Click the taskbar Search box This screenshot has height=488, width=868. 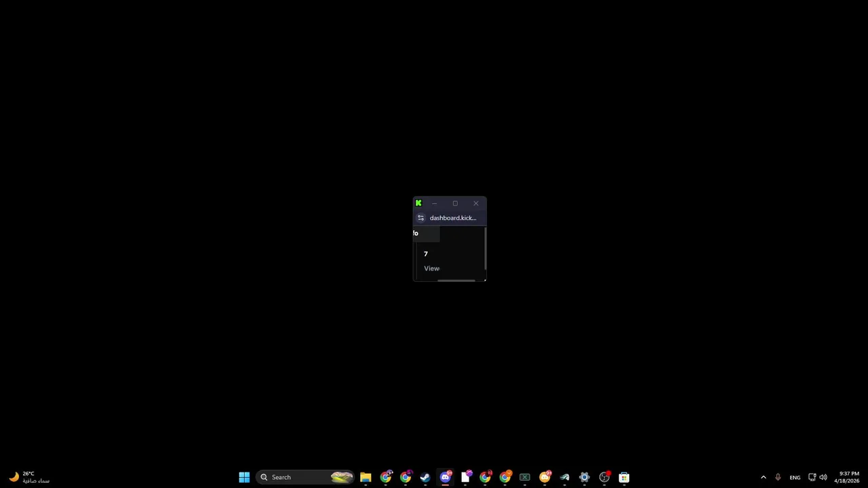click(x=305, y=477)
